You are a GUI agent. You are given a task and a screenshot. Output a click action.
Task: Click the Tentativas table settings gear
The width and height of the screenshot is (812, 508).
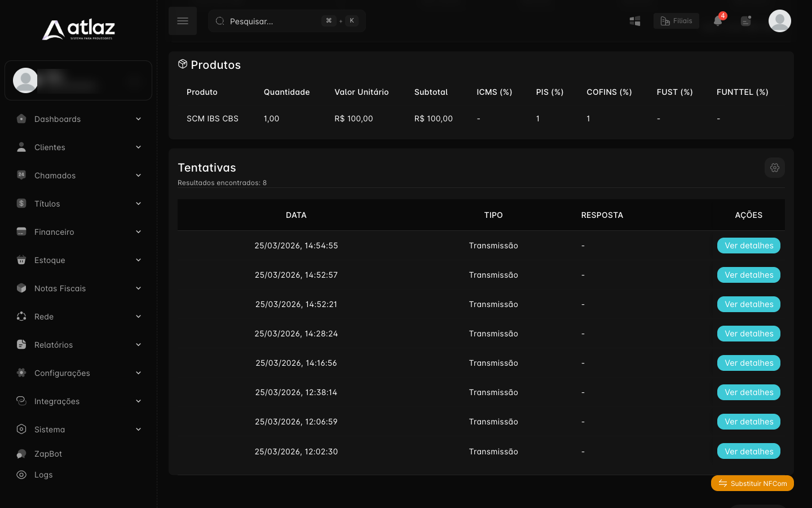click(775, 168)
